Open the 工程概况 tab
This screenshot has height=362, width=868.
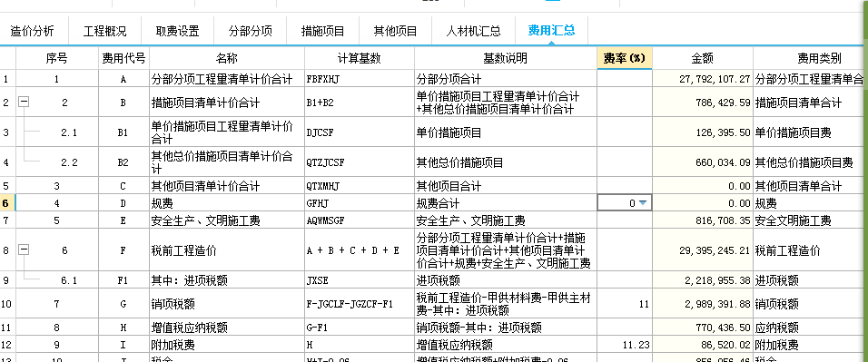[105, 31]
